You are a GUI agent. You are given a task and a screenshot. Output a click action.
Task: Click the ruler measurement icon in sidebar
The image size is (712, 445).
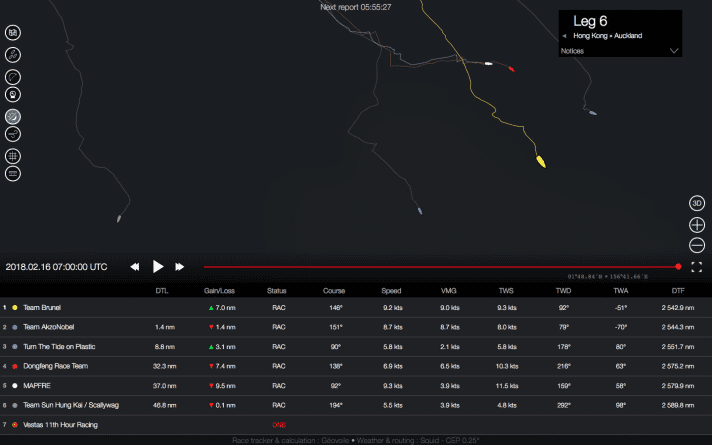pyautogui.click(x=14, y=54)
